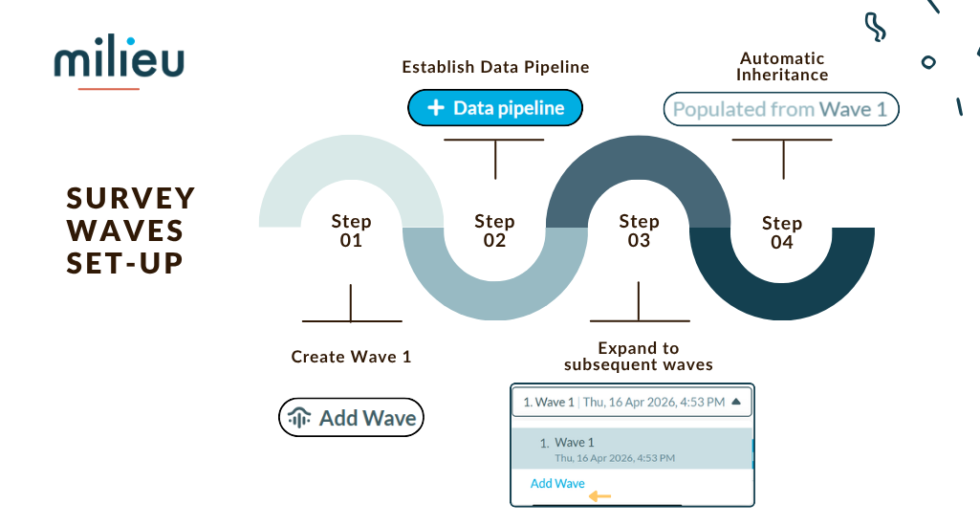
Task: Select the Step 02 label
Action: point(494,230)
